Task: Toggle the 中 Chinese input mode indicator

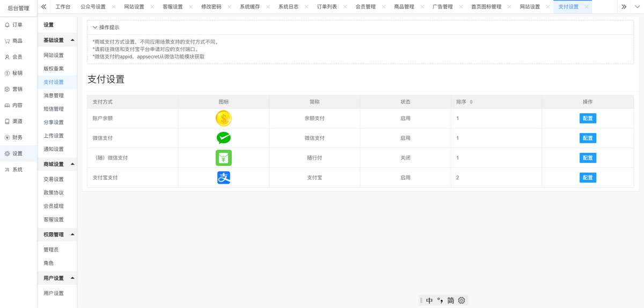Action: coord(429,300)
